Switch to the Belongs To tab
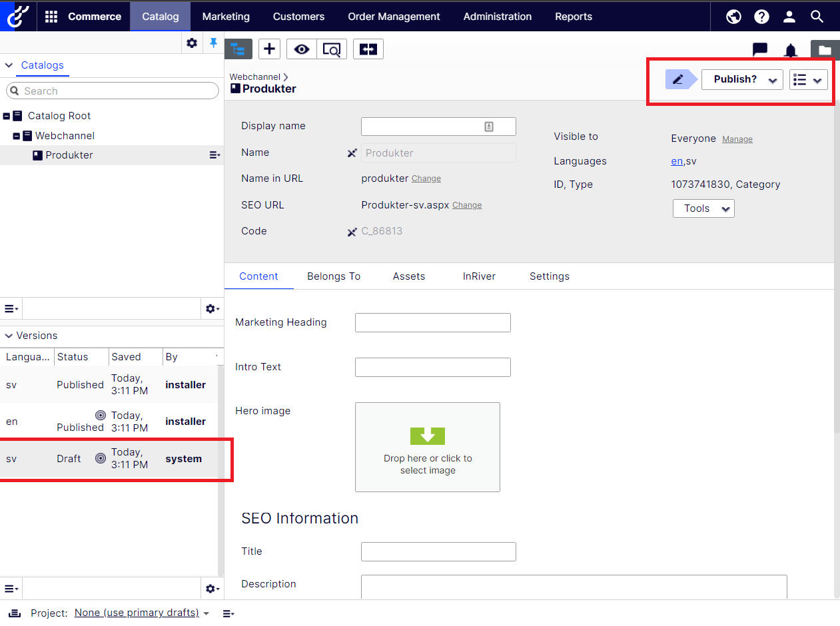Screen dimensions: 840x626 334,276
